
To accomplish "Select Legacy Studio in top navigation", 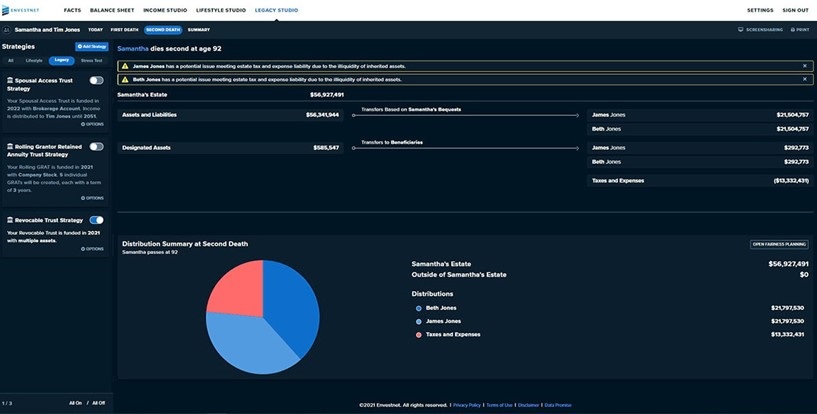I will pos(277,10).
